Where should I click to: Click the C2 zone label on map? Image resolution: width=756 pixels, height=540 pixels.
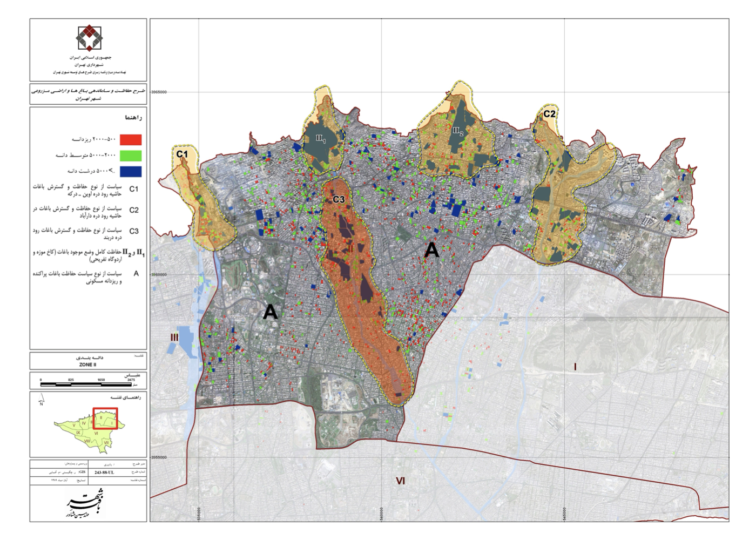pyautogui.click(x=549, y=114)
